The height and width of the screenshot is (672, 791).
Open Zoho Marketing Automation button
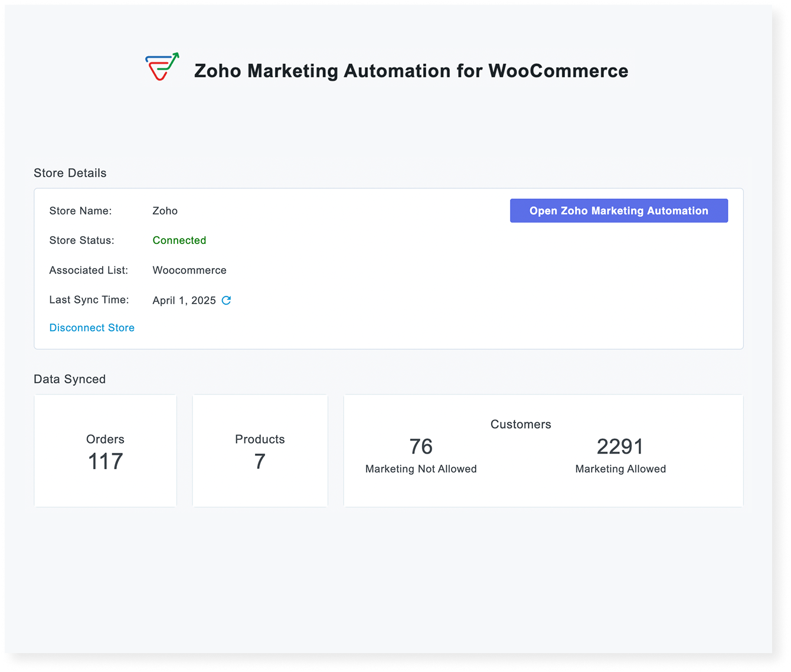[619, 211]
